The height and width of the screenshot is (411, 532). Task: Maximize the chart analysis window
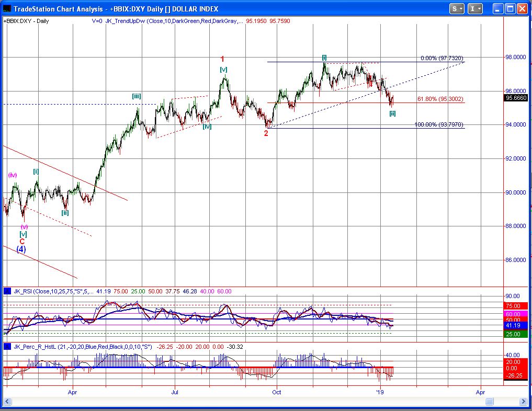[x=510, y=9]
